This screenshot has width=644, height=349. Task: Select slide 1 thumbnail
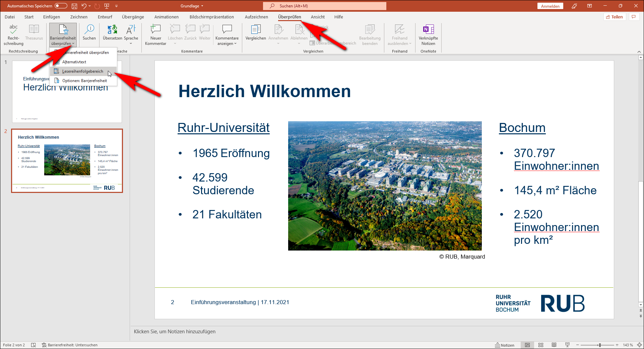[67, 91]
